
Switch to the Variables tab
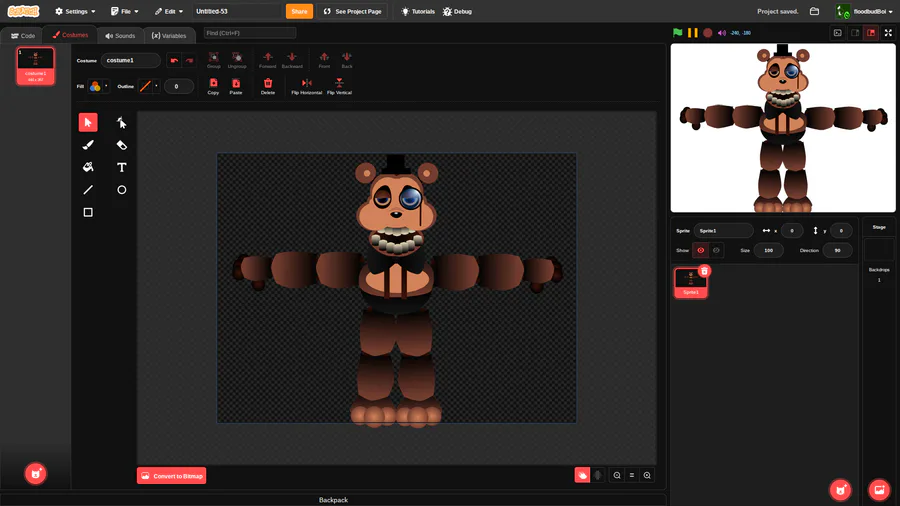pyautogui.click(x=169, y=36)
